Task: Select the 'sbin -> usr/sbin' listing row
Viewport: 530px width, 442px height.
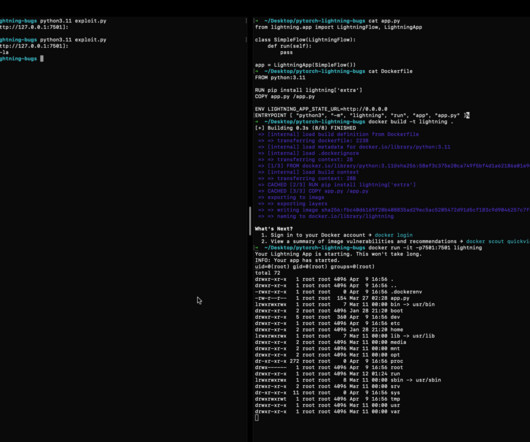Action: [348, 380]
